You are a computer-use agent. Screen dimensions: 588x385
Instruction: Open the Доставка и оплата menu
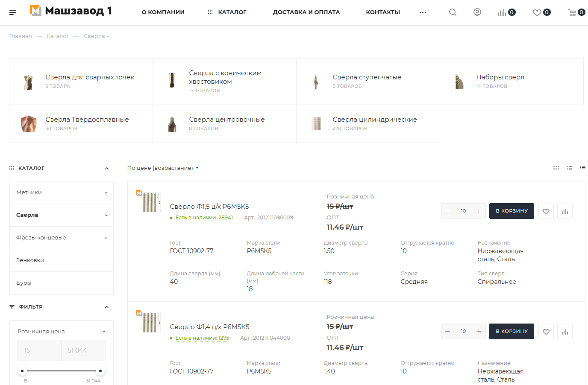click(x=306, y=12)
